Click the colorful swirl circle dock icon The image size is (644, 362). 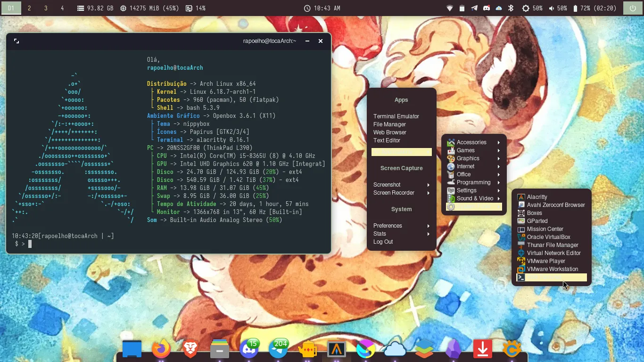point(366,349)
